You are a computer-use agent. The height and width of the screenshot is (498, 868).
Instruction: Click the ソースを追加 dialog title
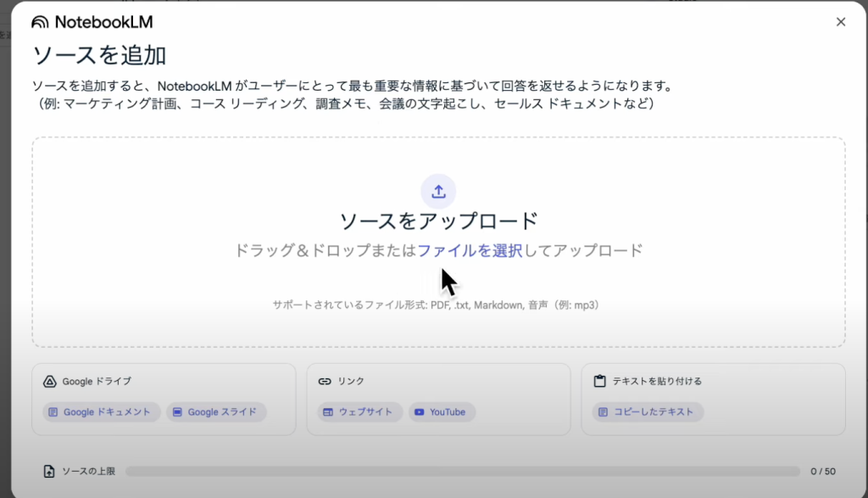(x=100, y=55)
